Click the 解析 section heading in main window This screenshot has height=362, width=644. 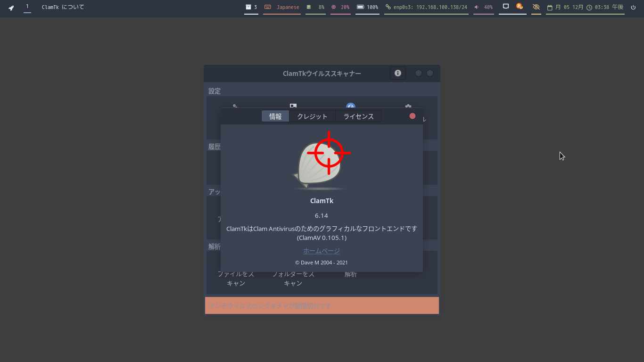[x=215, y=247]
